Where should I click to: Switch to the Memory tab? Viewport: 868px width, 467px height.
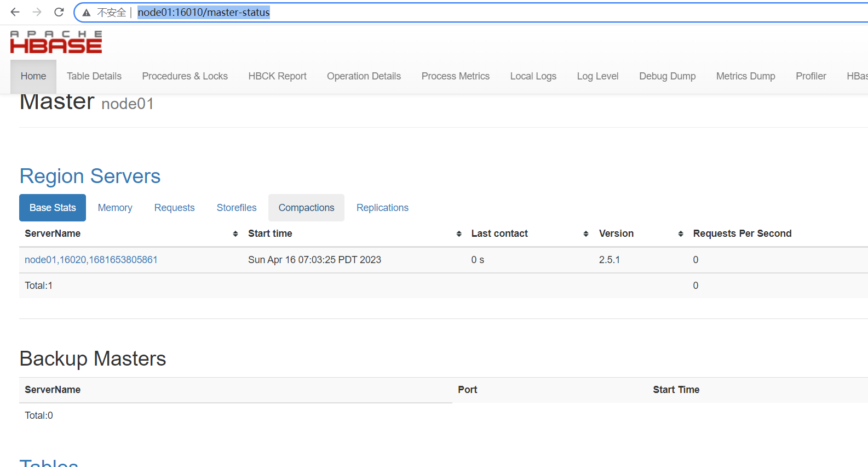pos(115,208)
